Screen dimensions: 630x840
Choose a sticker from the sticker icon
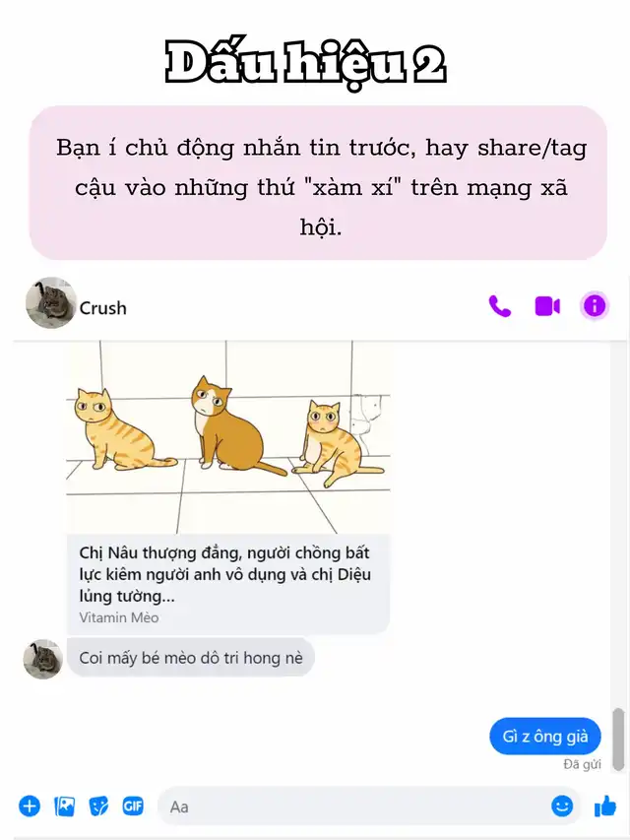[x=98, y=807]
